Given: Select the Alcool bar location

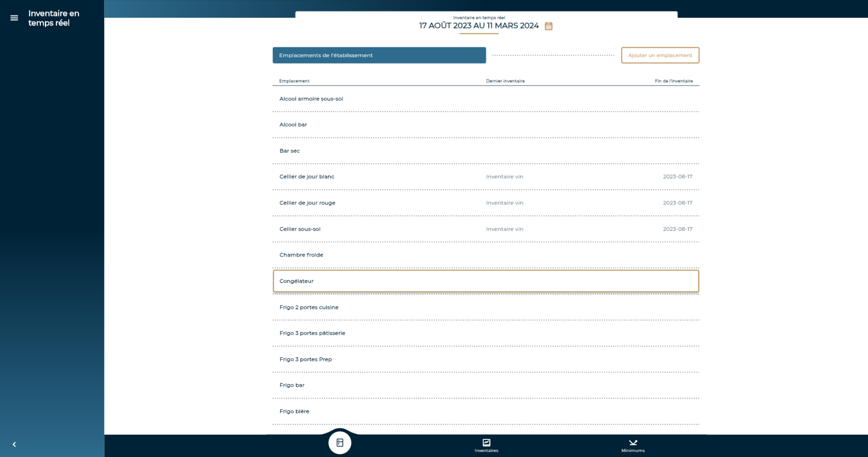Looking at the screenshot, I should click(486, 125).
